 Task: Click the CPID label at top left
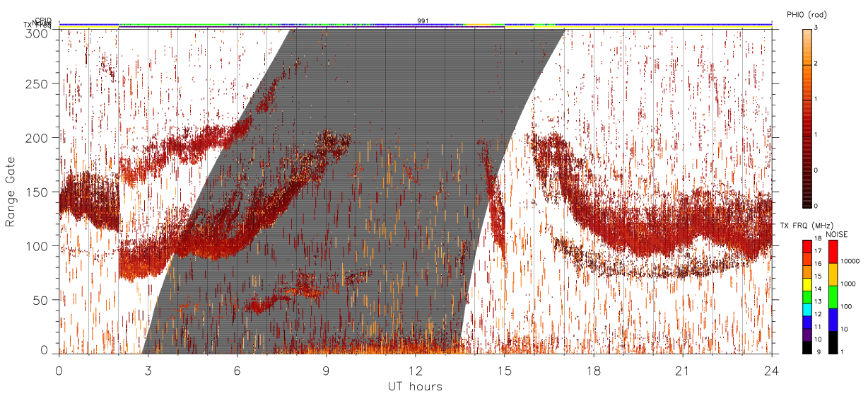coord(43,21)
